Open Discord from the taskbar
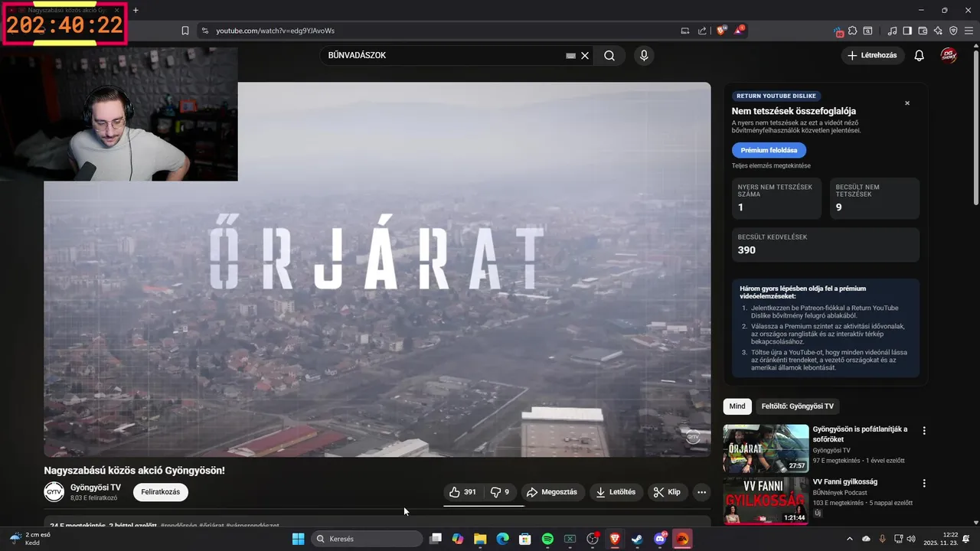The image size is (980, 551). tap(660, 539)
